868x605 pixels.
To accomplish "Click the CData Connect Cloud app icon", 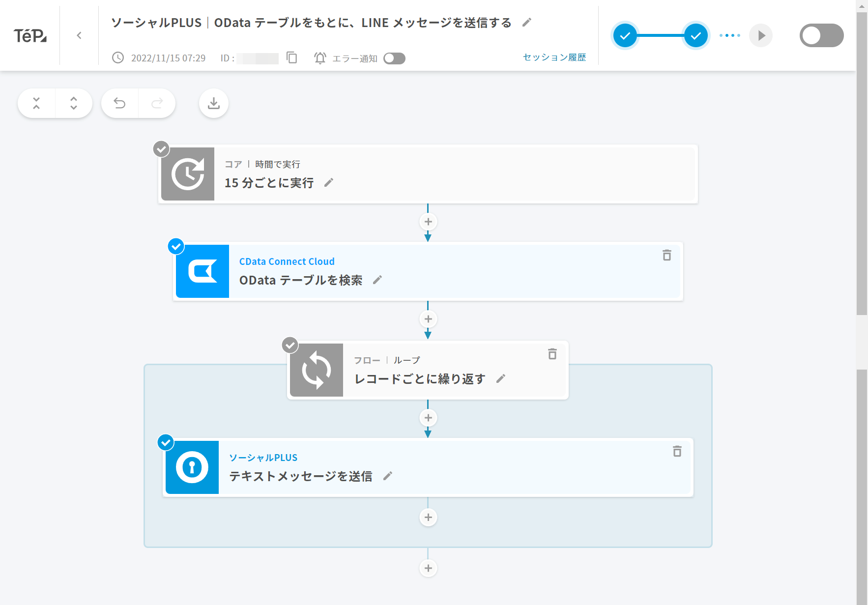I will [x=202, y=271].
